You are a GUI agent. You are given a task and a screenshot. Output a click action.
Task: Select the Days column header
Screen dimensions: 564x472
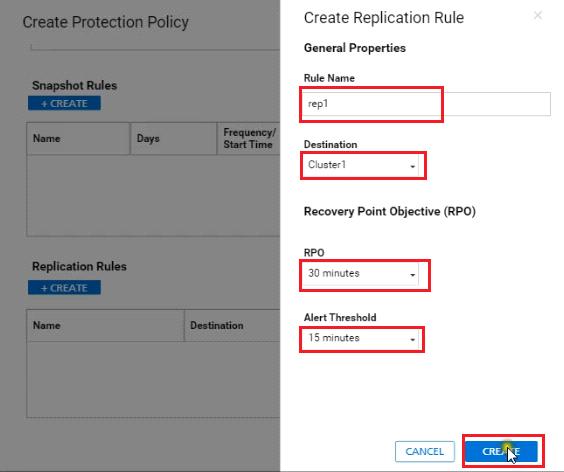click(173, 139)
